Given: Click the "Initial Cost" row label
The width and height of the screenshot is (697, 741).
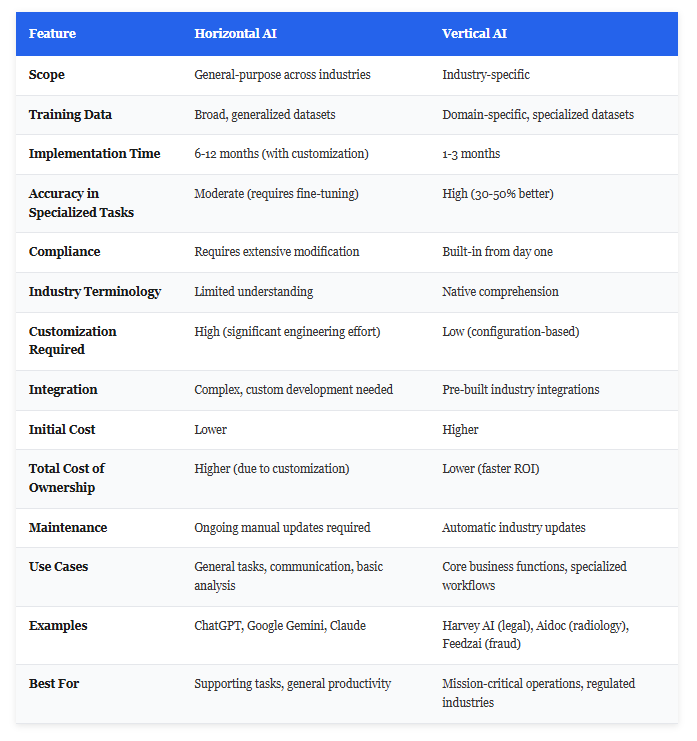Looking at the screenshot, I should tap(64, 430).
